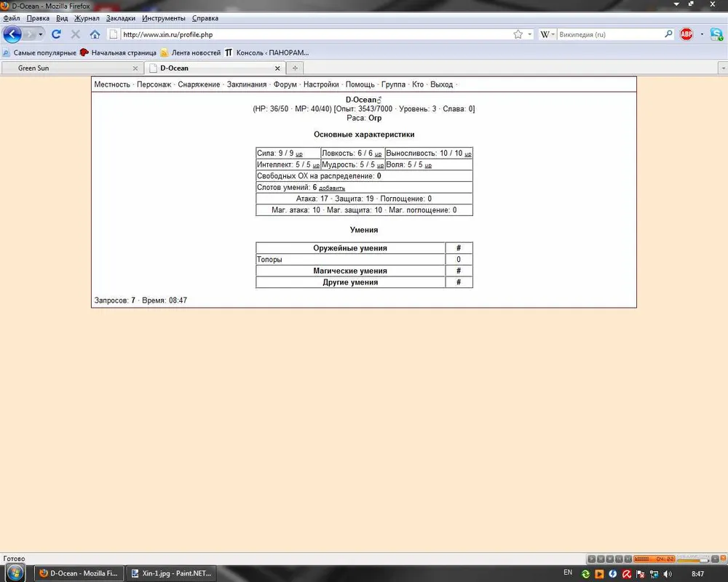Open the Справка menu

pyautogui.click(x=205, y=18)
